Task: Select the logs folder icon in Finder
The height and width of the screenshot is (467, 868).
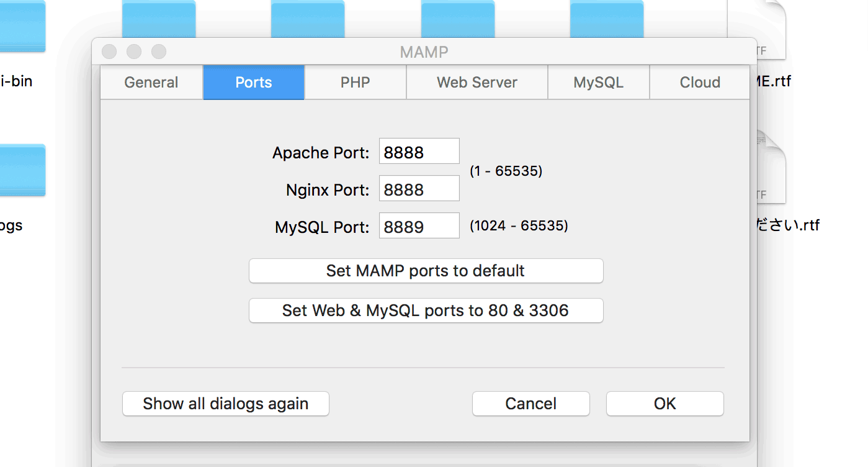Action: [x=22, y=170]
